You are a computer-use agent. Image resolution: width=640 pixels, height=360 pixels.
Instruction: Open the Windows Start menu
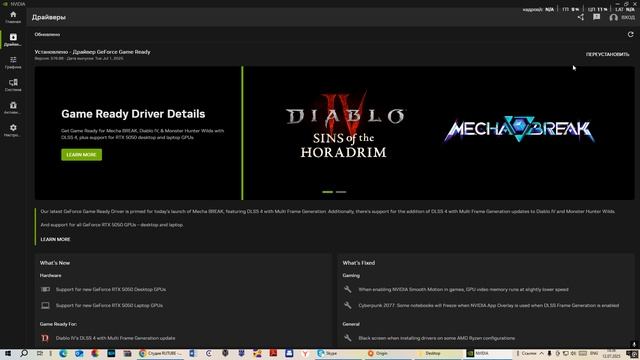[7, 353]
